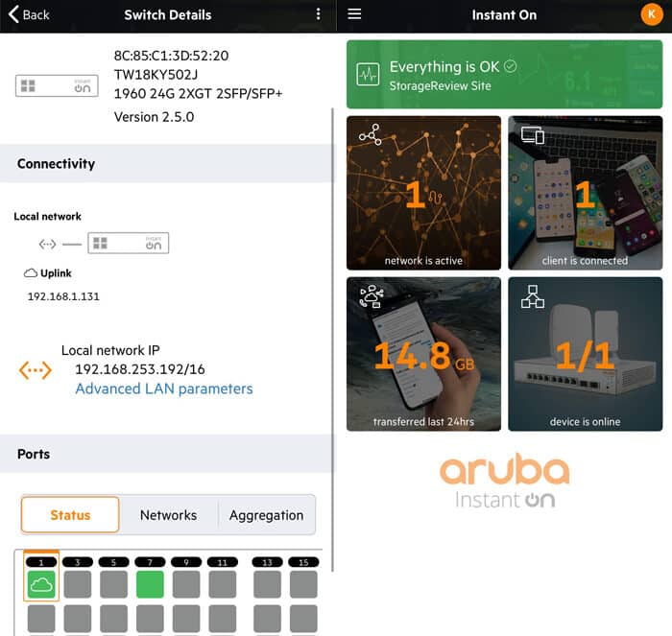Open the network is active tile
672x636 pixels.
(x=423, y=193)
